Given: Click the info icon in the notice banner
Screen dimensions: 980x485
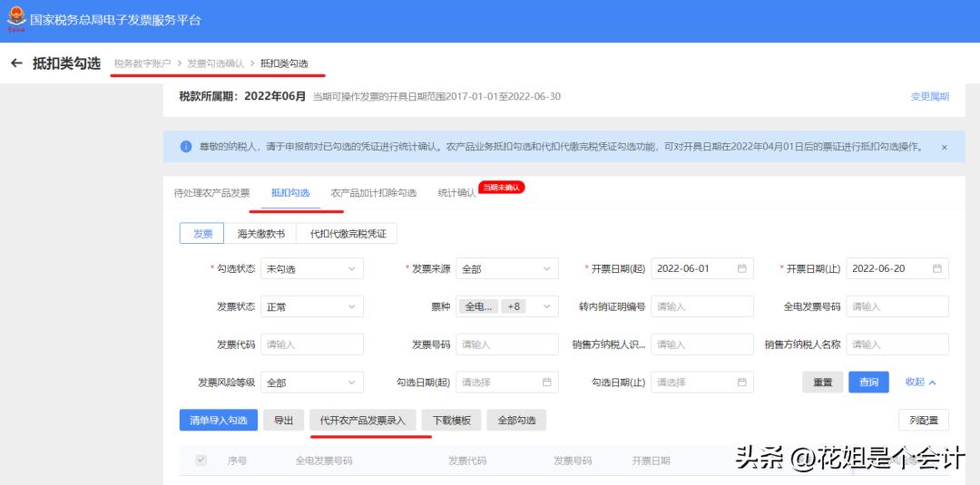Looking at the screenshot, I should [x=186, y=147].
